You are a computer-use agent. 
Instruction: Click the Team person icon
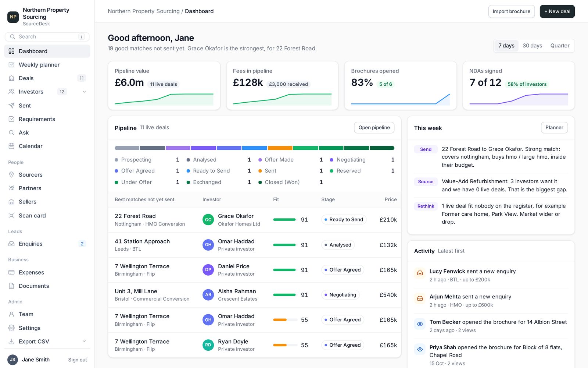[x=11, y=314]
